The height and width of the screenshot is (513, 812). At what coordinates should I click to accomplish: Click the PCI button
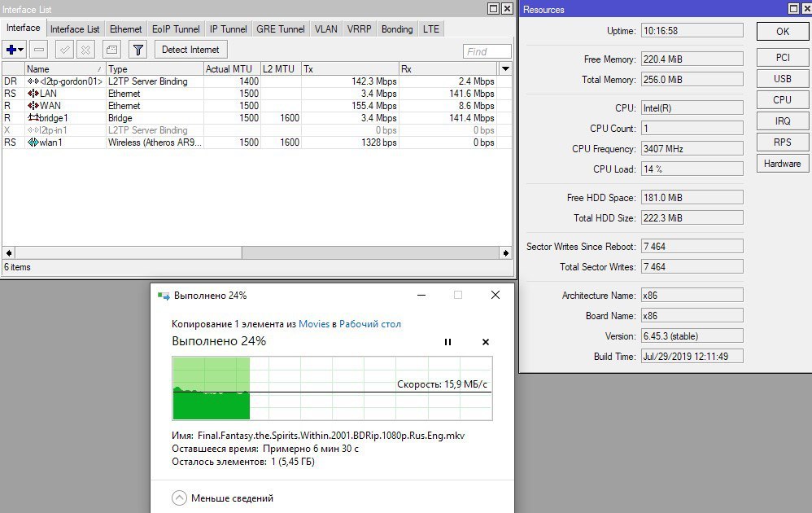tap(783, 58)
